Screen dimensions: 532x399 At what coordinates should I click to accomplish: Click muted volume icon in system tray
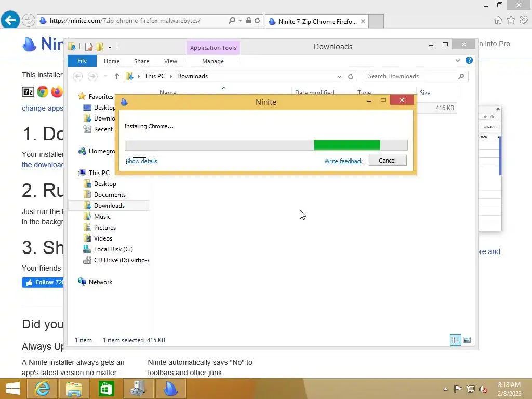click(483, 389)
